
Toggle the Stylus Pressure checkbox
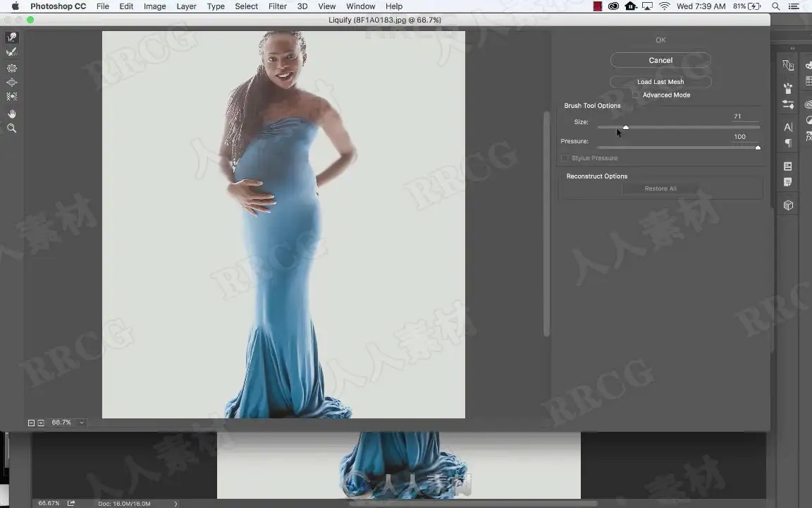point(565,158)
